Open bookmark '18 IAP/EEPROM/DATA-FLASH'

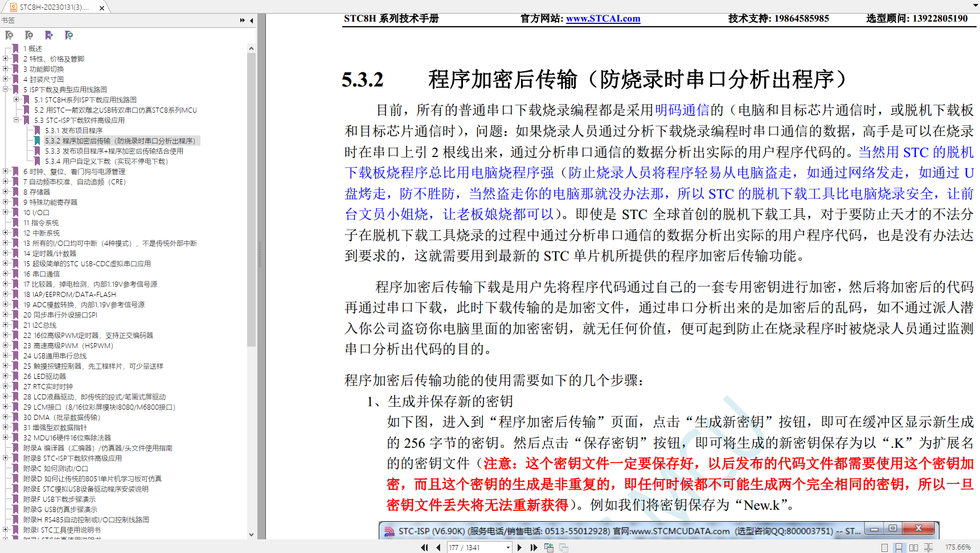[69, 294]
